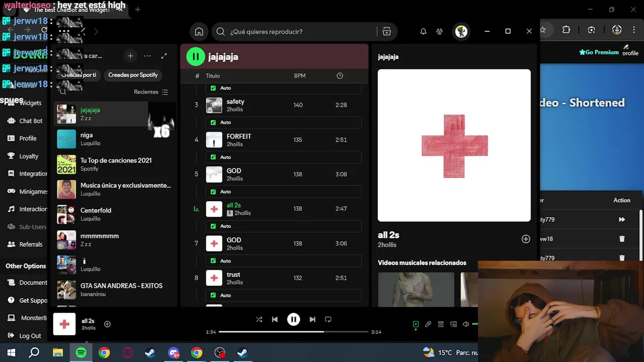Toggle shuffle in player bar
The height and width of the screenshot is (362, 644).
[x=259, y=319]
